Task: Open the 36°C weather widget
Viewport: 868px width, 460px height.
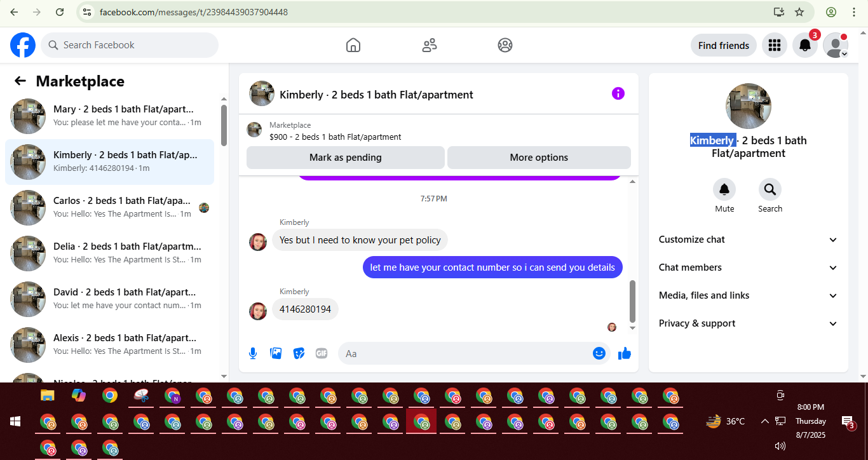Action: point(726,421)
